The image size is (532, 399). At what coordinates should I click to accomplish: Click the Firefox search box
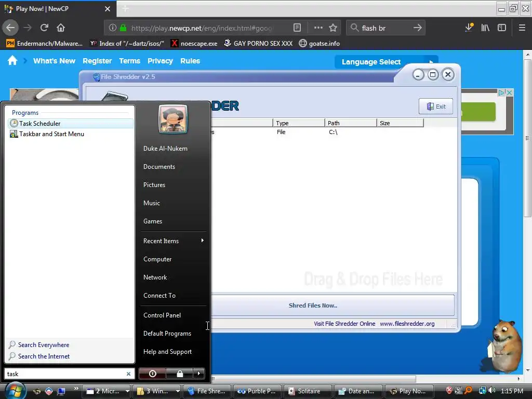pyautogui.click(x=385, y=28)
